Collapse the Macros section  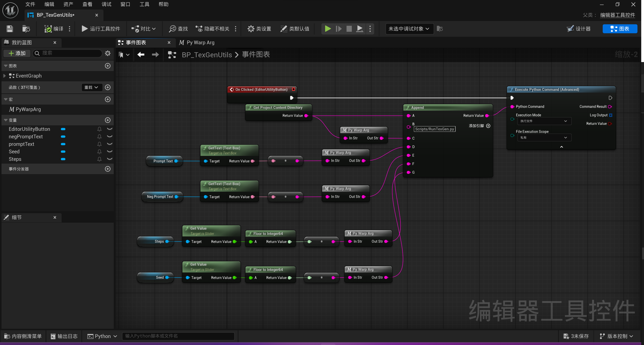pos(6,99)
